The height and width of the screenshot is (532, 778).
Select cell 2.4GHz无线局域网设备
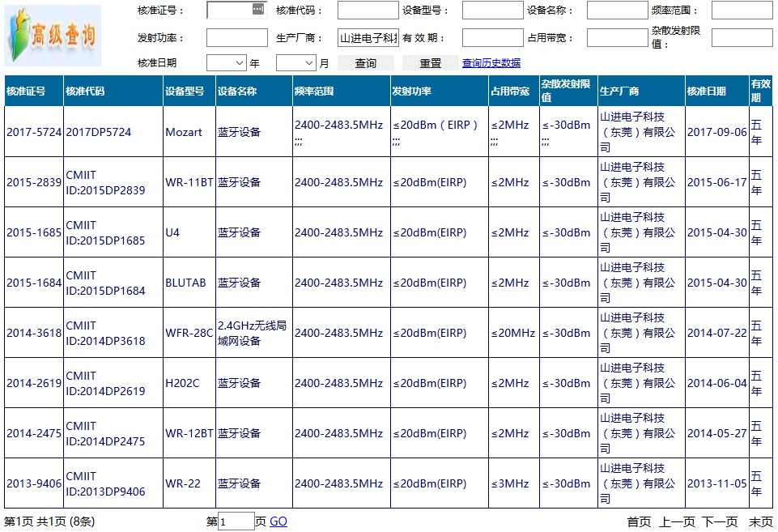(x=254, y=333)
